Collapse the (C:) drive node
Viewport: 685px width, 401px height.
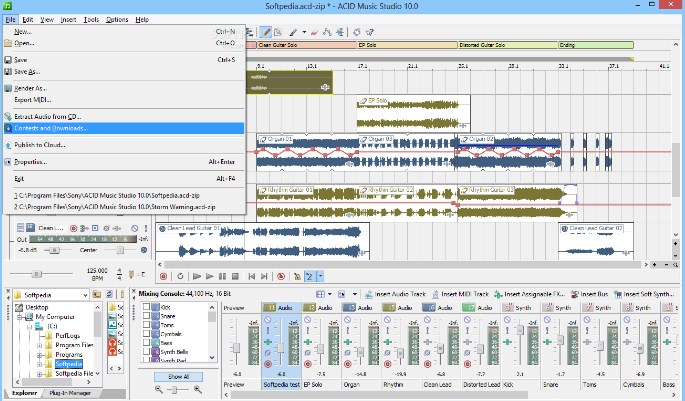click(30, 326)
